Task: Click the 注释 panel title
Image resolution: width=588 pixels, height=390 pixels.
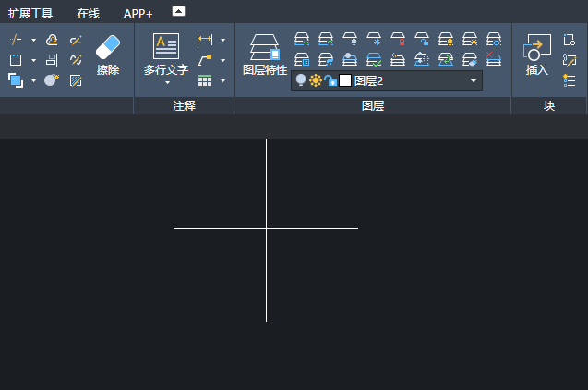Action: [184, 106]
